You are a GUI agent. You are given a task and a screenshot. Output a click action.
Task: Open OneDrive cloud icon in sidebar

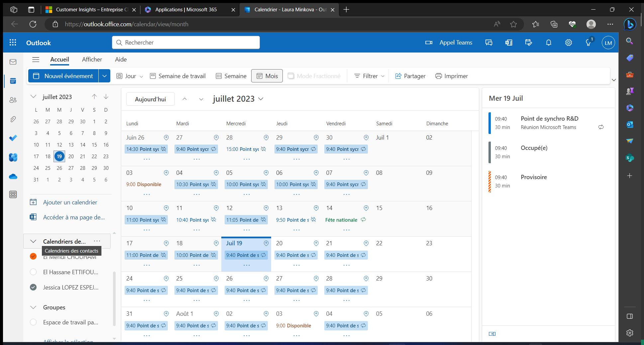[x=13, y=176]
